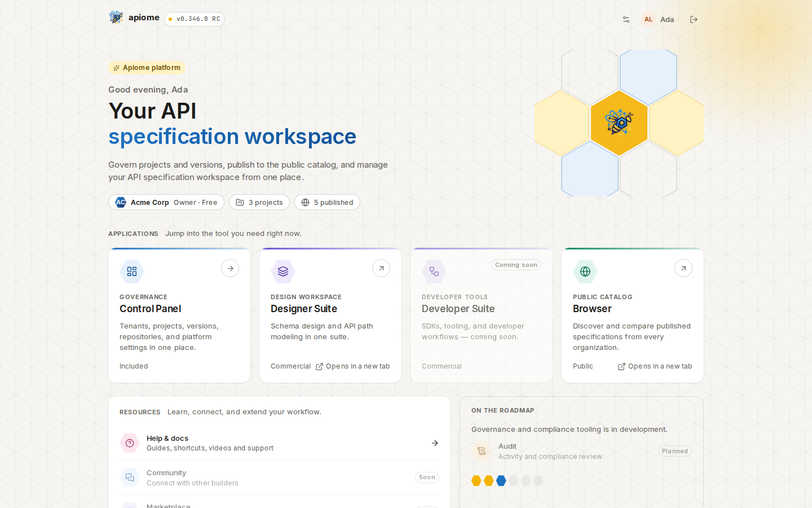The height and width of the screenshot is (508, 812).
Task: Click the Included label in Control Panel card
Action: tap(134, 366)
